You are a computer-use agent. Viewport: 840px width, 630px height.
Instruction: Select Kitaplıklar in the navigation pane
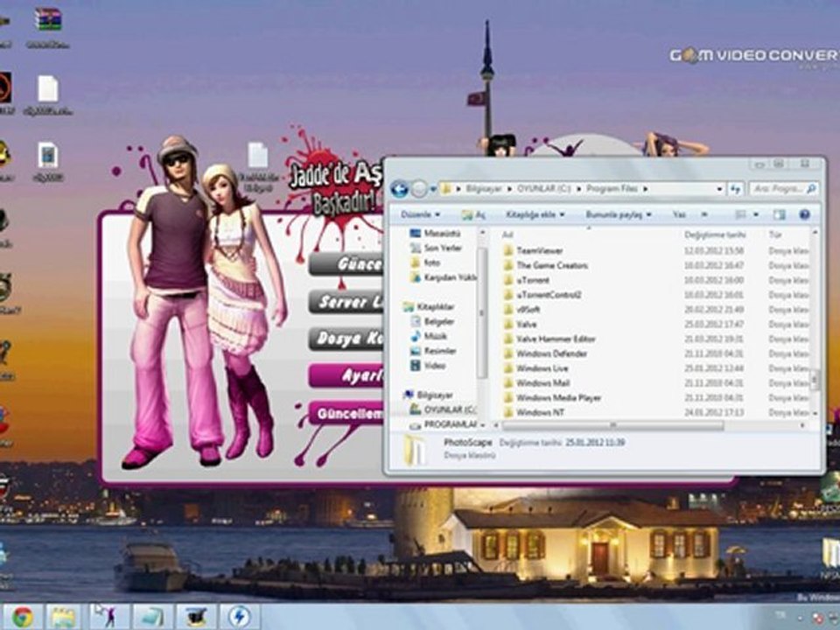(429, 307)
